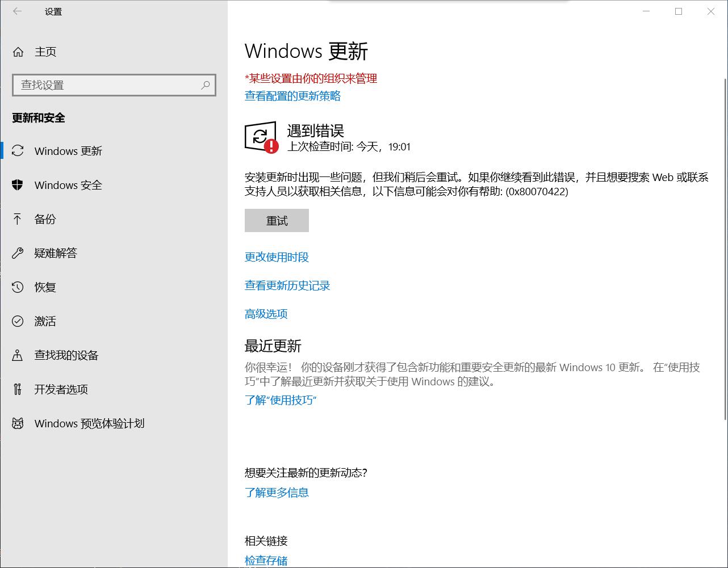Click the home icon beside 主页

(x=18, y=52)
